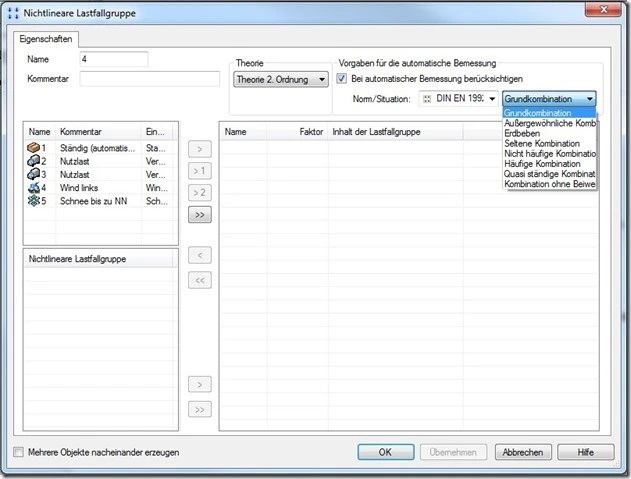Click into the Name field containing 4
Viewport: 631px width, 479px height.
click(x=114, y=59)
